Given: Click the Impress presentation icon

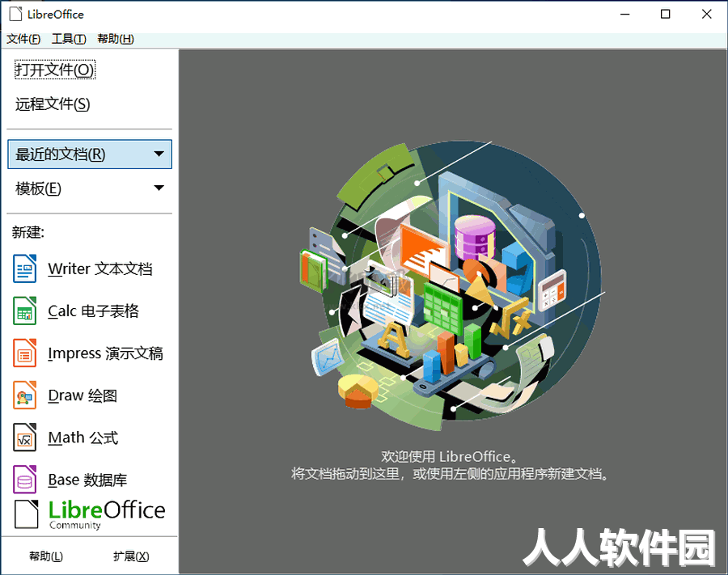Looking at the screenshot, I should 24,353.
